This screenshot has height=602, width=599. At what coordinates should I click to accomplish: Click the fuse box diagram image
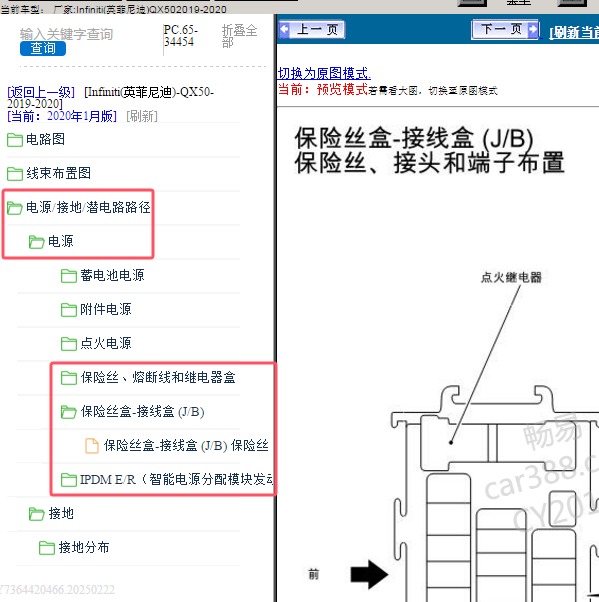(x=495, y=493)
